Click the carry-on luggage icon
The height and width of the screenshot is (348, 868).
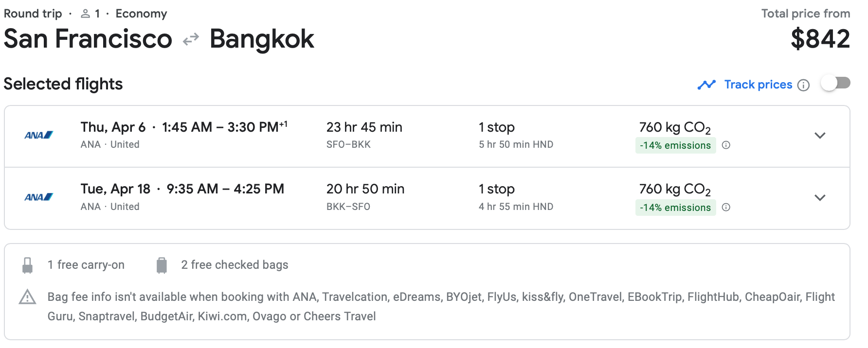[x=28, y=265]
